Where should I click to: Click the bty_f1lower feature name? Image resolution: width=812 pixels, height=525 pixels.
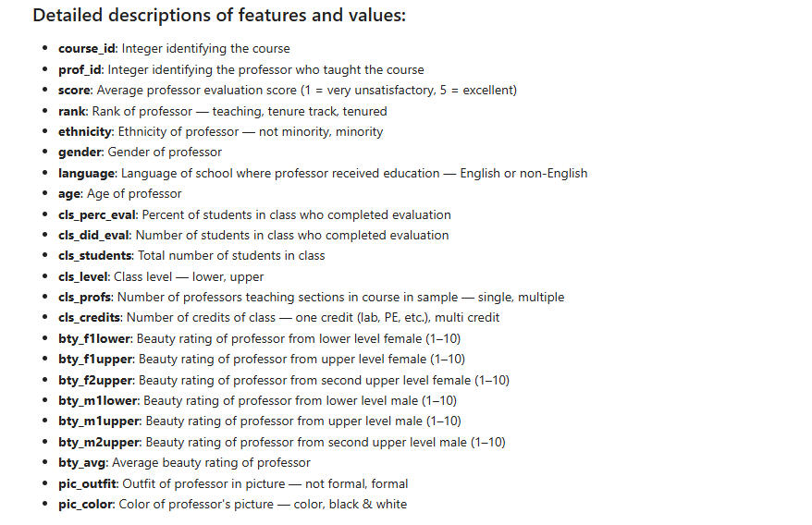pyautogui.click(x=95, y=338)
